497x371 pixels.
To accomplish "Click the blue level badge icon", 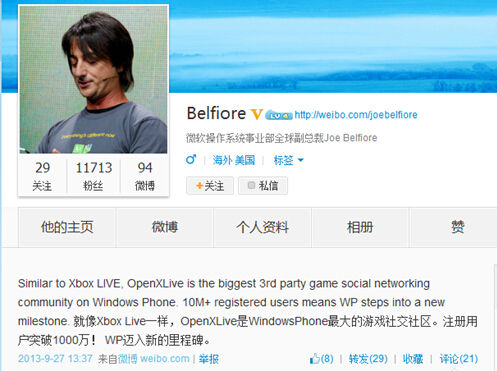I will [279, 115].
